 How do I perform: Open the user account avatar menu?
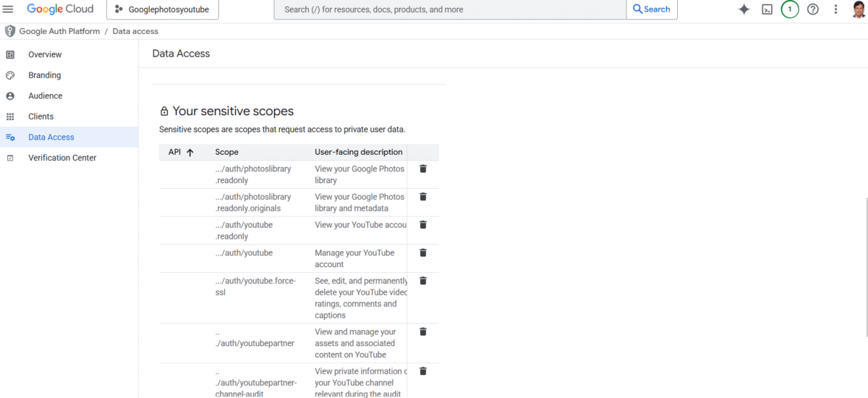tap(858, 9)
